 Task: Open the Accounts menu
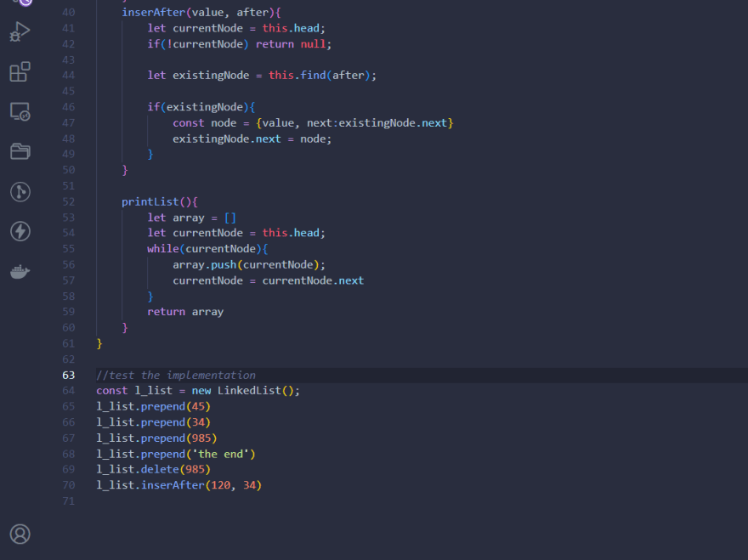[x=20, y=534]
